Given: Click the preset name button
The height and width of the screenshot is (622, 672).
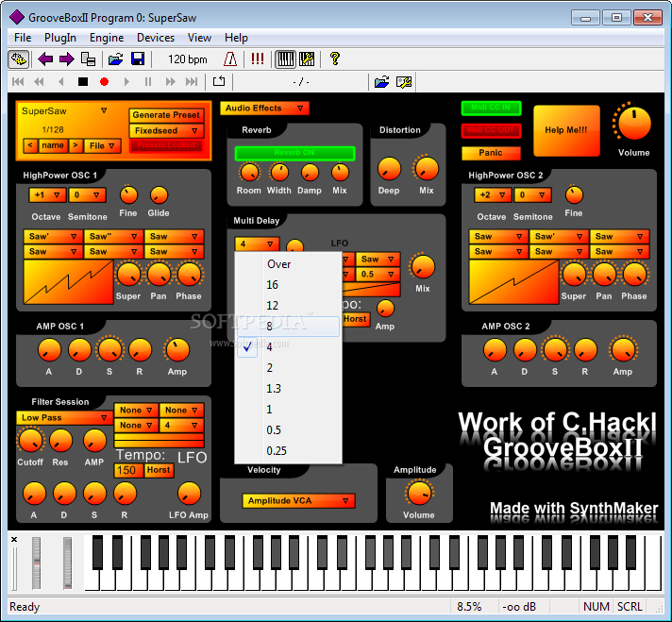Looking at the screenshot, I should pyautogui.click(x=53, y=145).
